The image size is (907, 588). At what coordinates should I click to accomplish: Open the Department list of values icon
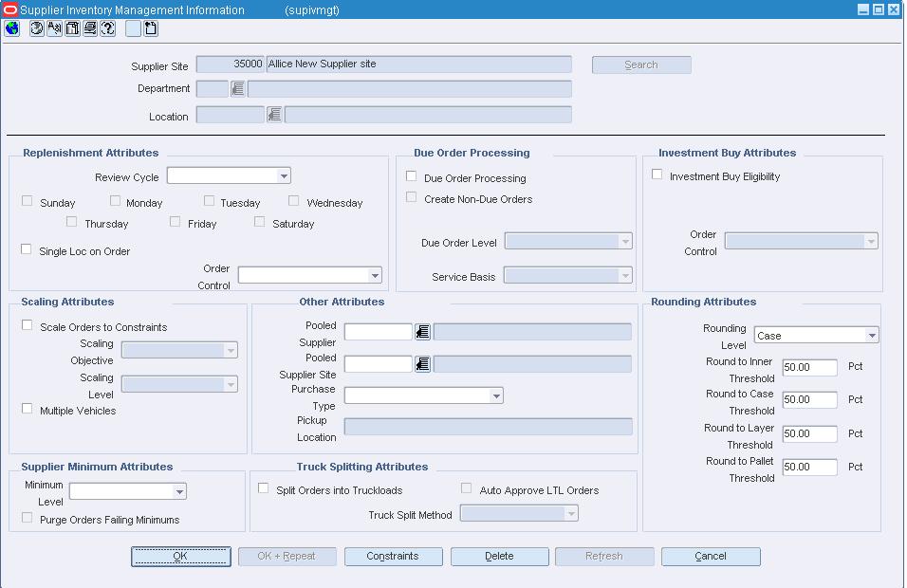coord(238,88)
